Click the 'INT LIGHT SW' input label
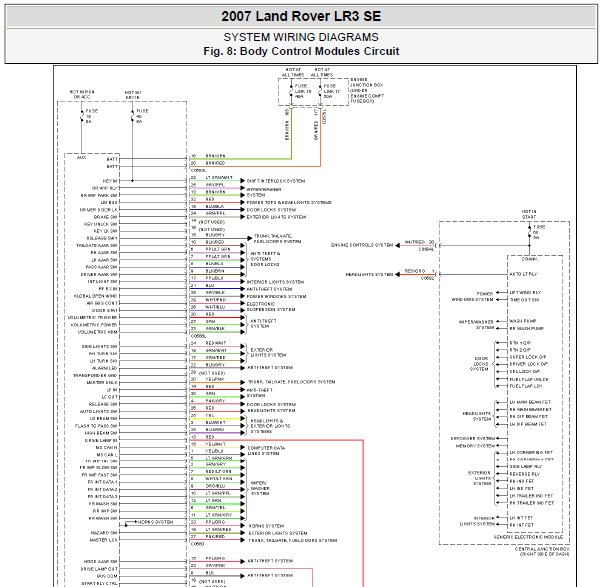 (x=102, y=282)
